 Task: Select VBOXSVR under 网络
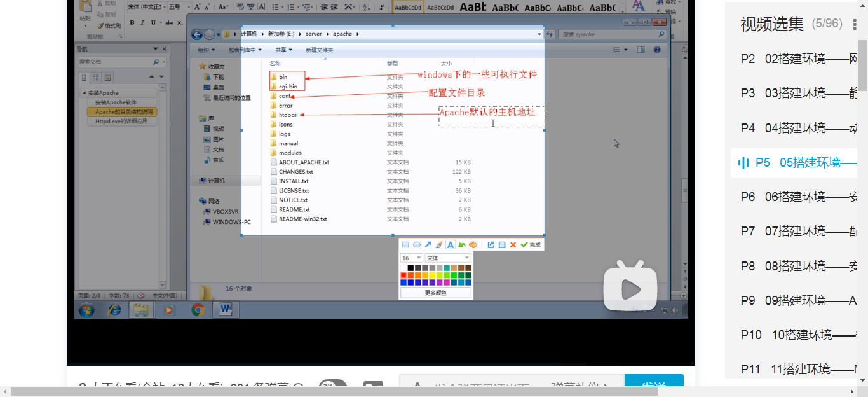(x=220, y=212)
